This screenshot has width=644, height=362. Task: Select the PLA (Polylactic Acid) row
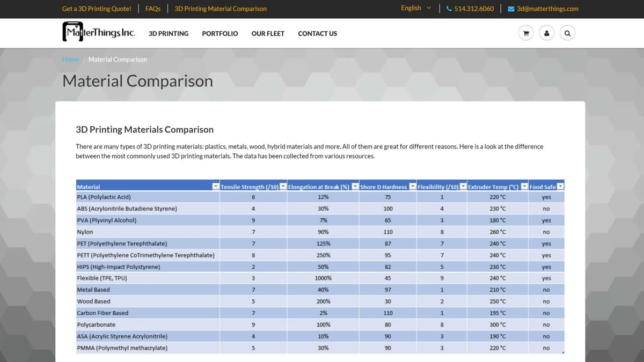click(320, 197)
